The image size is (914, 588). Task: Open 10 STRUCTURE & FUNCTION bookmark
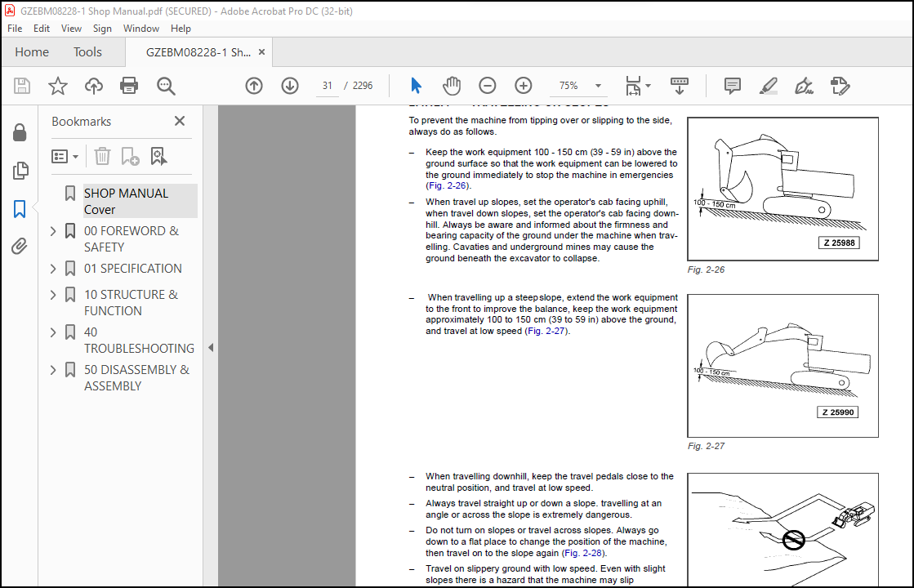coord(131,302)
